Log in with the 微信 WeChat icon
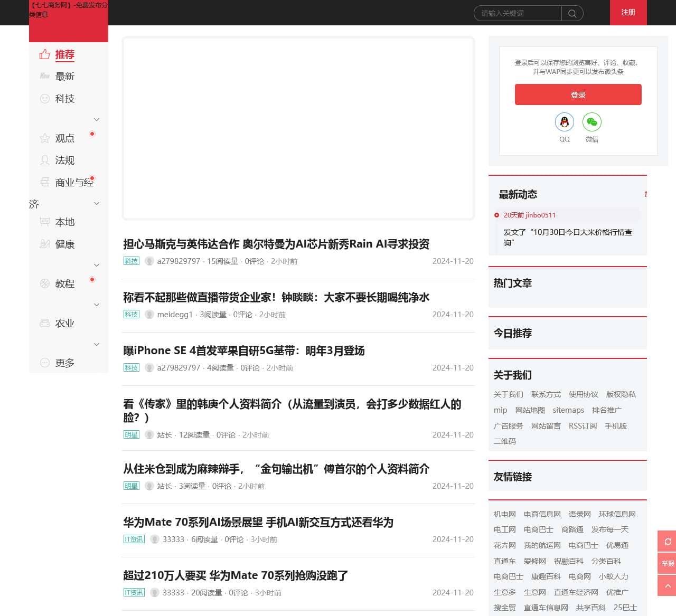 tap(592, 122)
